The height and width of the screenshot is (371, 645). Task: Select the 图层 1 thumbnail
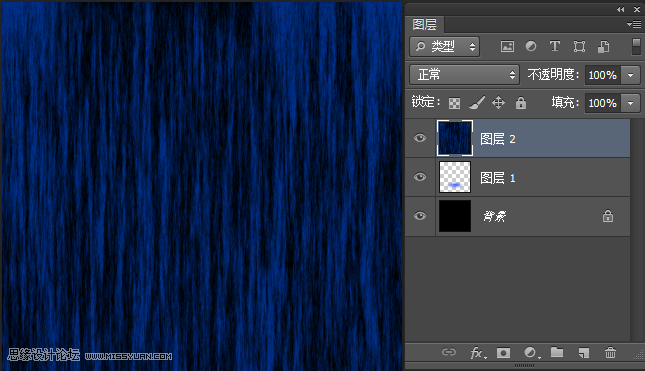coord(455,177)
